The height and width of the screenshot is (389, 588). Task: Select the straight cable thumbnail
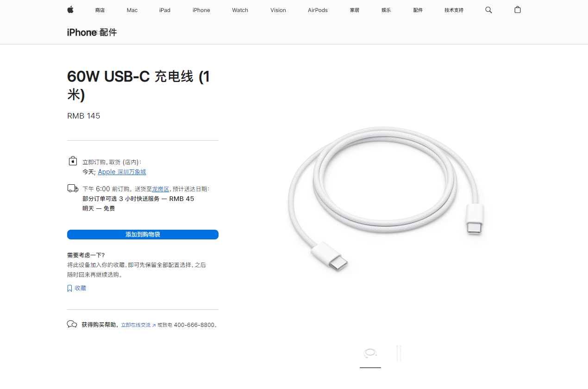coord(399,354)
